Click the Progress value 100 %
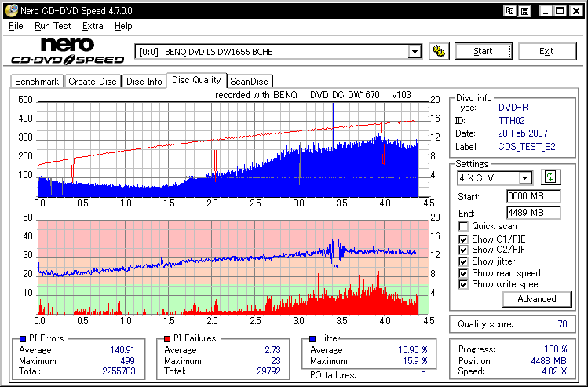 tap(555, 349)
